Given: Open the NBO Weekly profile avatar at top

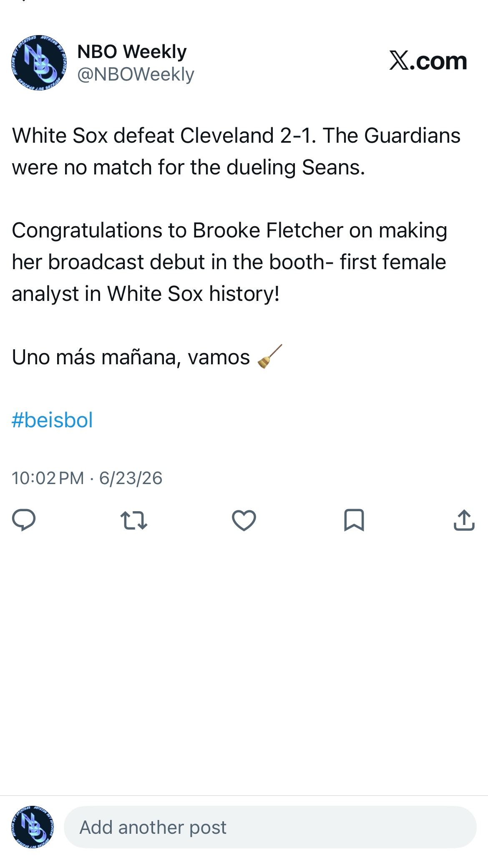Looking at the screenshot, I should pos(39,63).
